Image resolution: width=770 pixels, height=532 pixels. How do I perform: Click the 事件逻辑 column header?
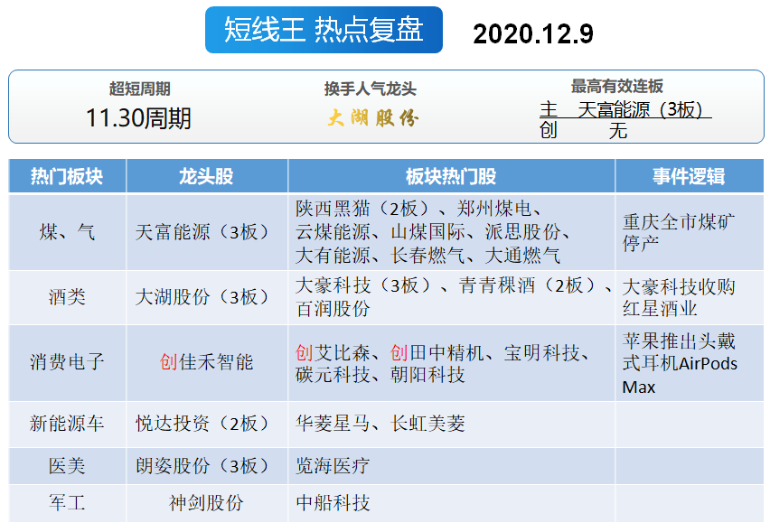click(x=689, y=176)
